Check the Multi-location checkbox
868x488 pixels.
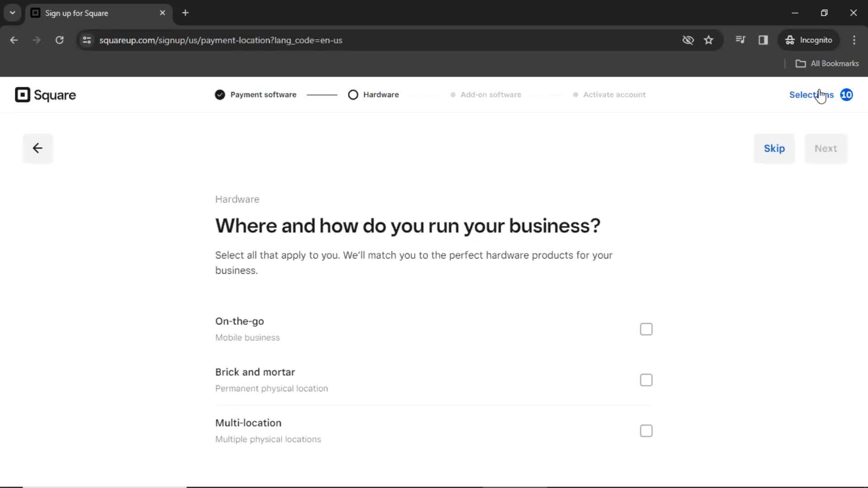pyautogui.click(x=646, y=431)
